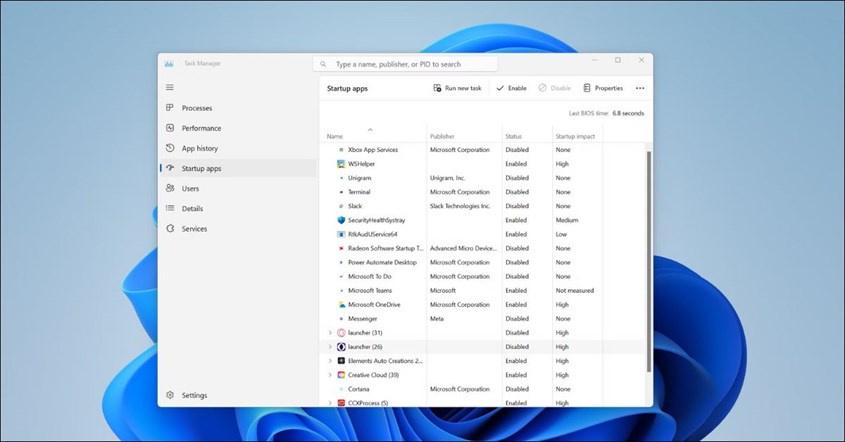Click the Settings gear icon

tap(170, 395)
